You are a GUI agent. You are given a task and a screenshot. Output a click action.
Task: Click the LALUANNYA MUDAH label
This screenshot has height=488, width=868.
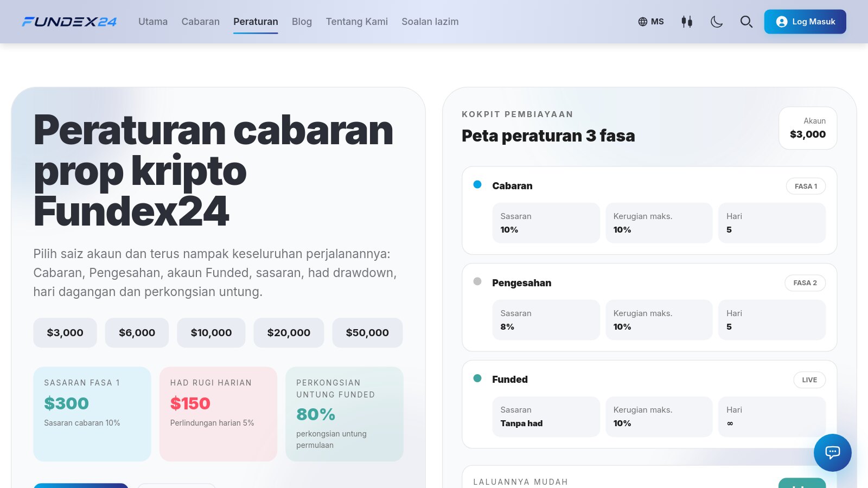[x=520, y=481]
